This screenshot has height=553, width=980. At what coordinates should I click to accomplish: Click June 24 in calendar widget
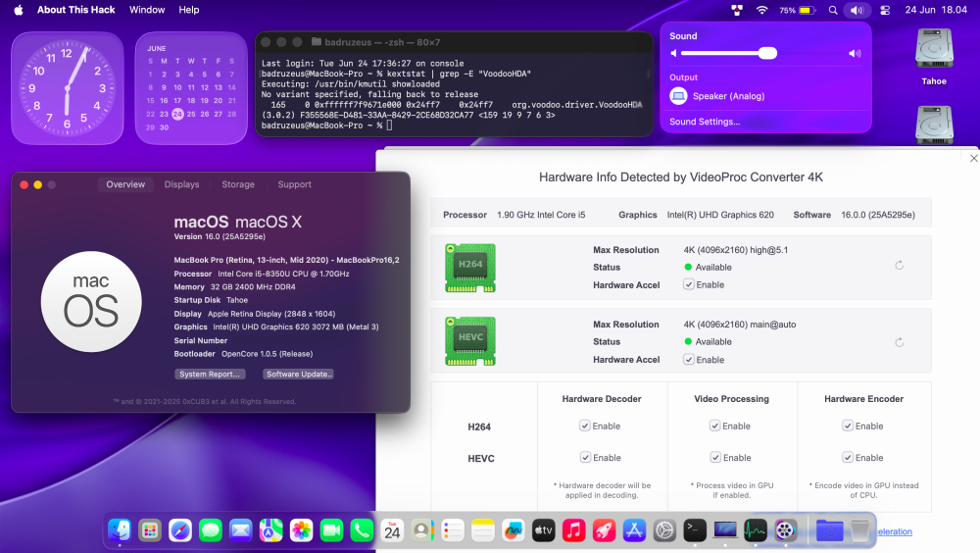[177, 114]
